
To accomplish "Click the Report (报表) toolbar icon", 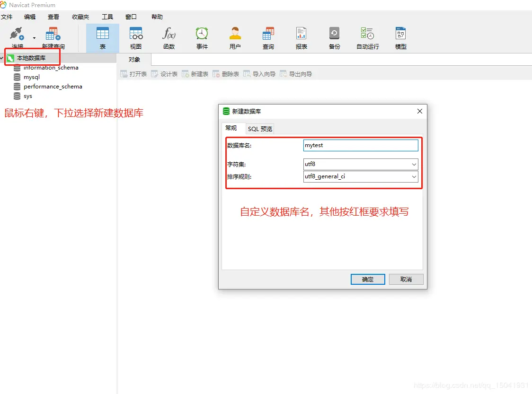I will point(301,38).
